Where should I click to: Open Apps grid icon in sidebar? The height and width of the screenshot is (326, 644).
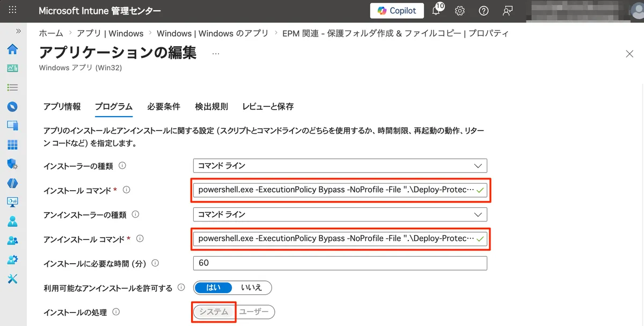pos(12,145)
